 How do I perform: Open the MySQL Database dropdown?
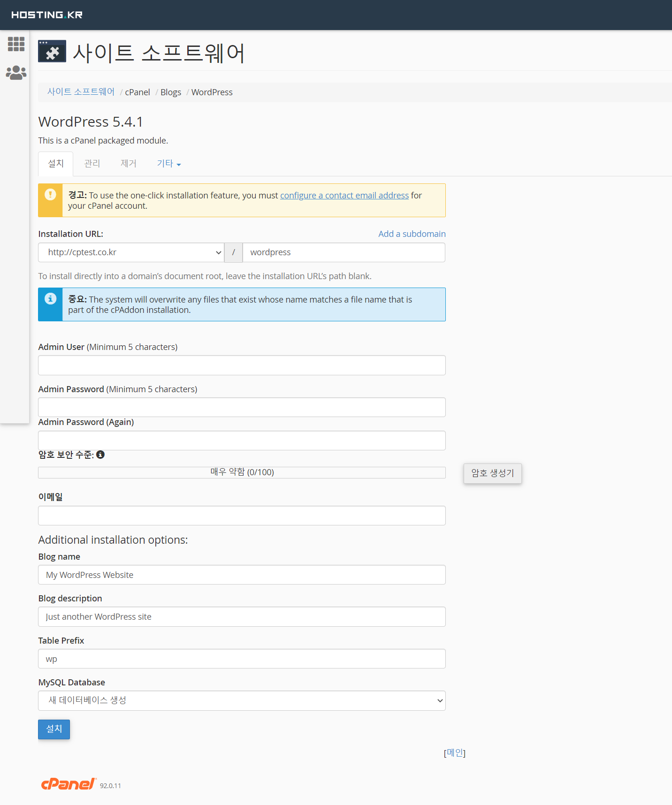[242, 701]
